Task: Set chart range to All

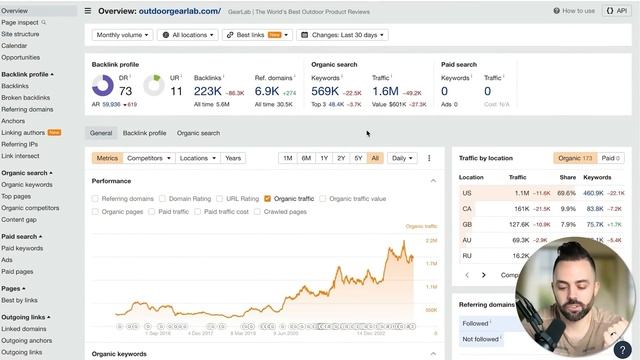Action: click(x=375, y=158)
